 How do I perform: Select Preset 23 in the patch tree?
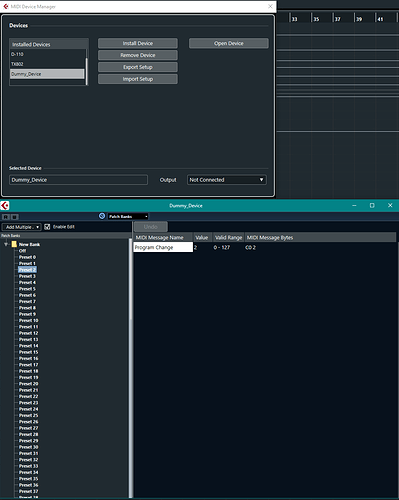pyautogui.click(x=29, y=403)
